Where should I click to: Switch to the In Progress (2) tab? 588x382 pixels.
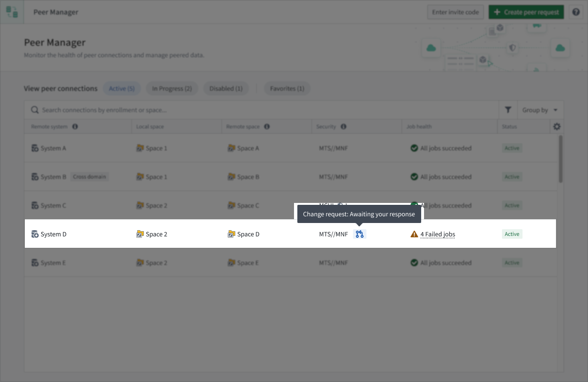point(172,88)
